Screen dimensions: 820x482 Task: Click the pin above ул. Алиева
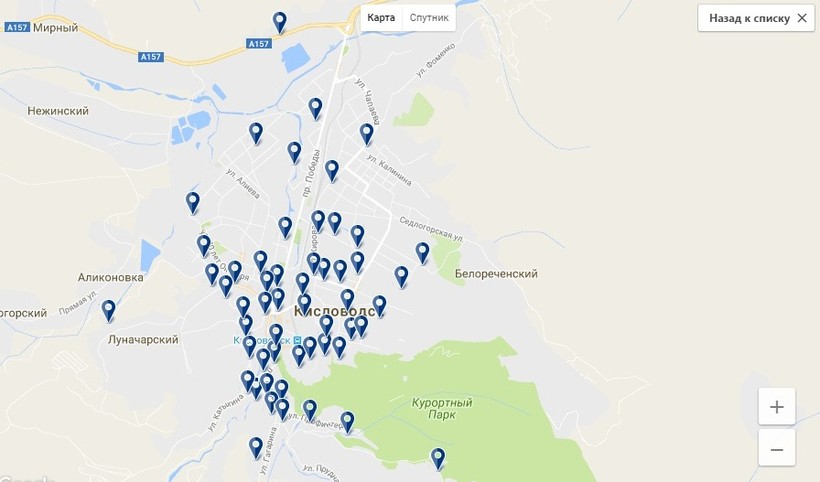256,133
